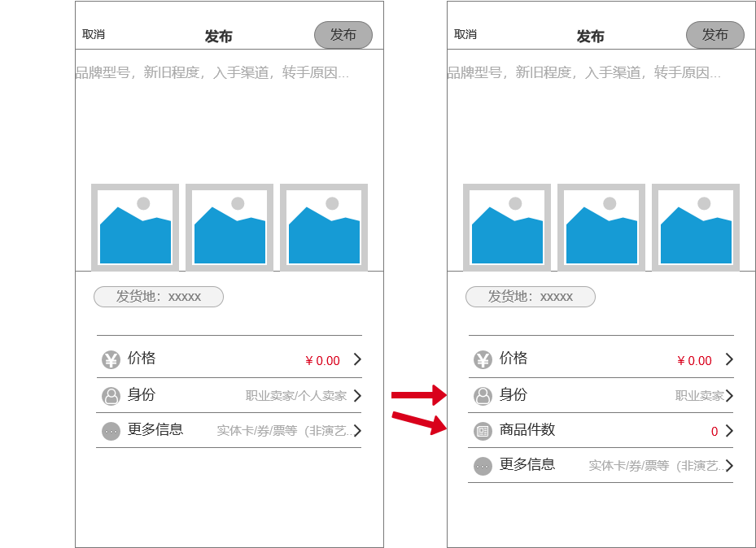This screenshot has width=756, height=548.
Task: Click the more-info circle icon on right screen
Action: pyautogui.click(x=483, y=465)
